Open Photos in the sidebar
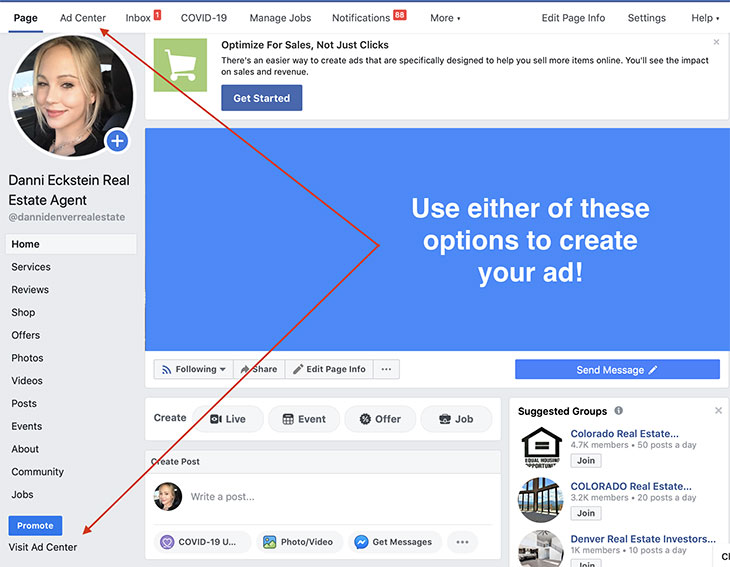This screenshot has width=730, height=567. pos(27,358)
